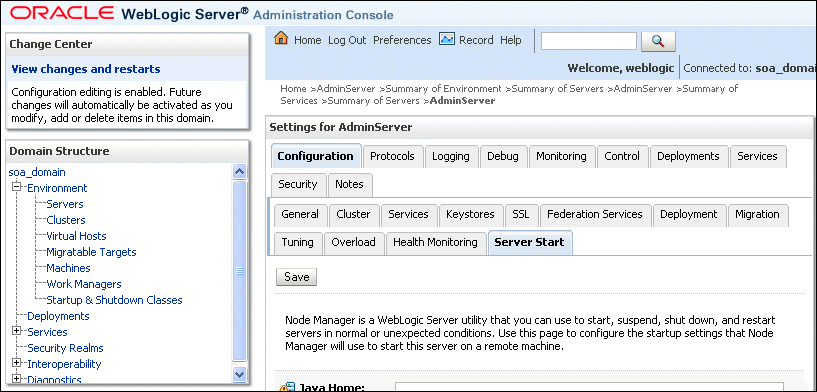Select the SSL sub-tab
This screenshot has height=392, width=817.
tap(521, 214)
